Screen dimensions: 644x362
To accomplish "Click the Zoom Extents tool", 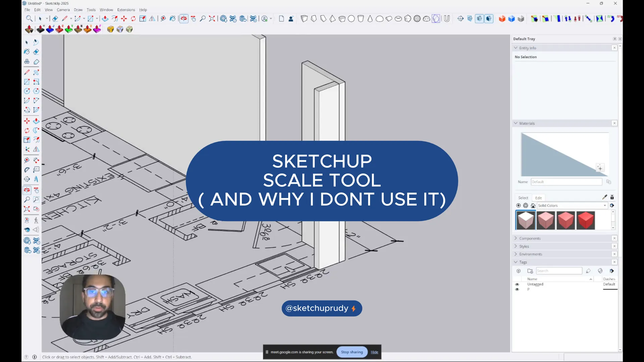I will 27,209.
